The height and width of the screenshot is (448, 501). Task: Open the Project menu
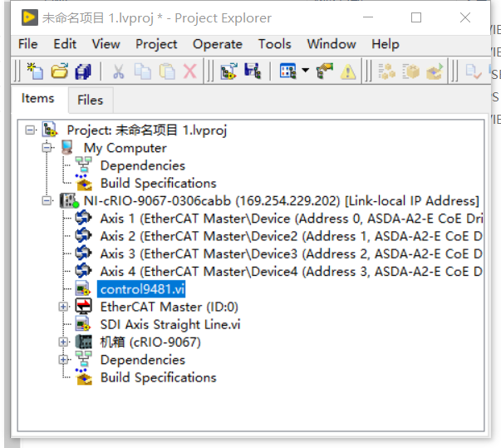coord(156,44)
